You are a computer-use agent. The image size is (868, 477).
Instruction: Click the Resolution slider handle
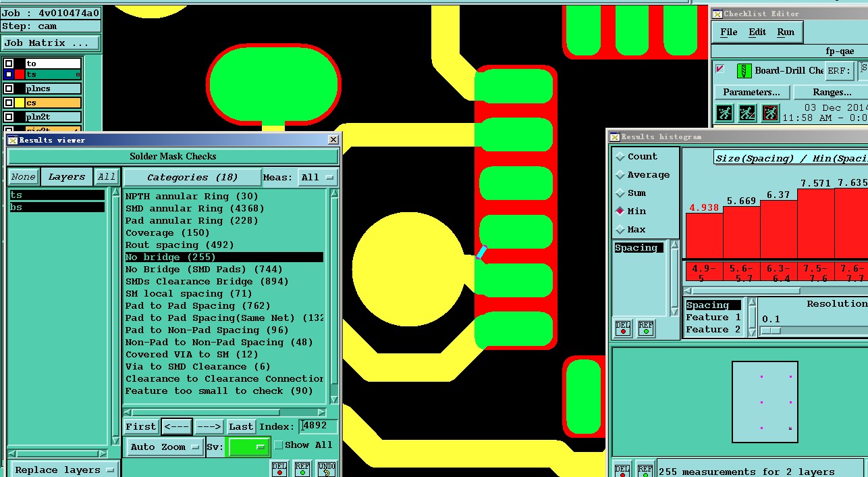[x=771, y=330]
